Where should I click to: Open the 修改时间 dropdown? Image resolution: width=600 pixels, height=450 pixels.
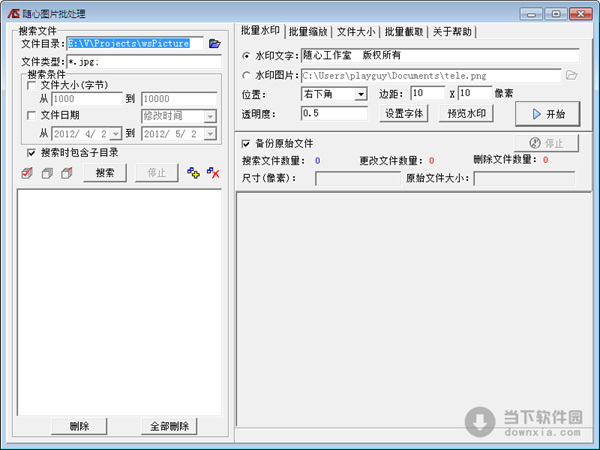pos(209,116)
